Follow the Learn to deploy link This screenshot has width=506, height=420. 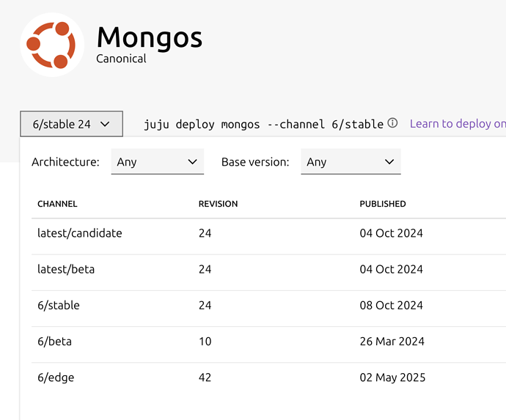(458, 124)
